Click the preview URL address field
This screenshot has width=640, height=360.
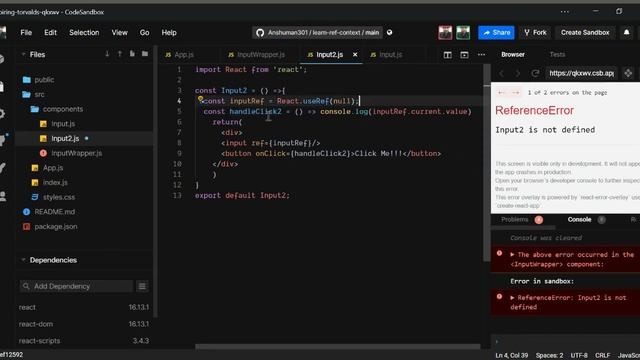point(581,73)
